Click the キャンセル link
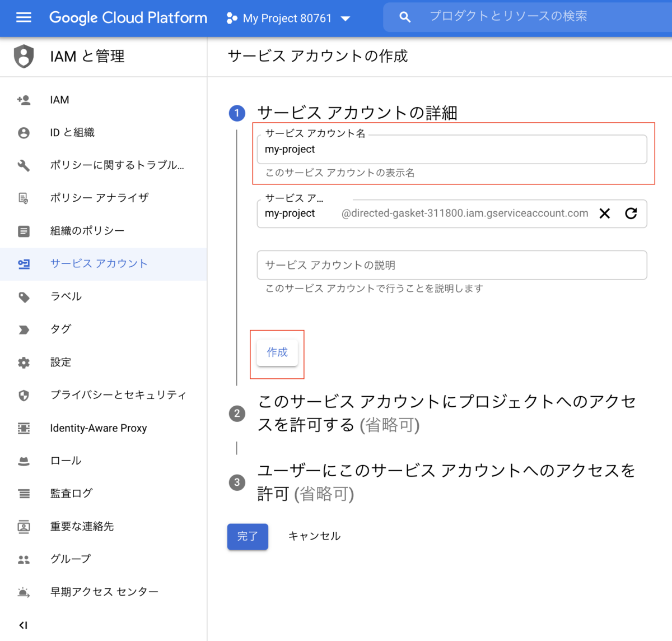The height and width of the screenshot is (641, 672). pos(314,536)
